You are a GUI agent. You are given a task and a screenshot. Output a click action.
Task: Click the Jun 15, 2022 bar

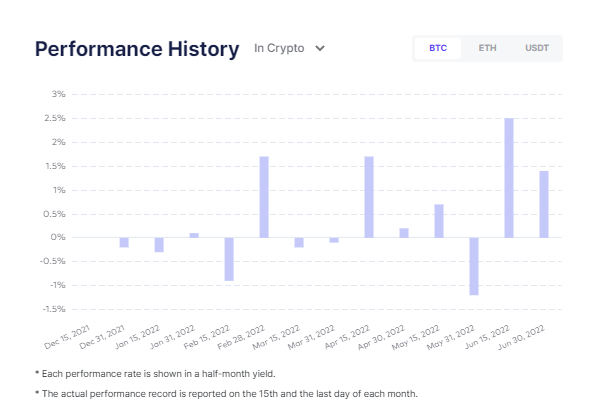tap(509, 178)
